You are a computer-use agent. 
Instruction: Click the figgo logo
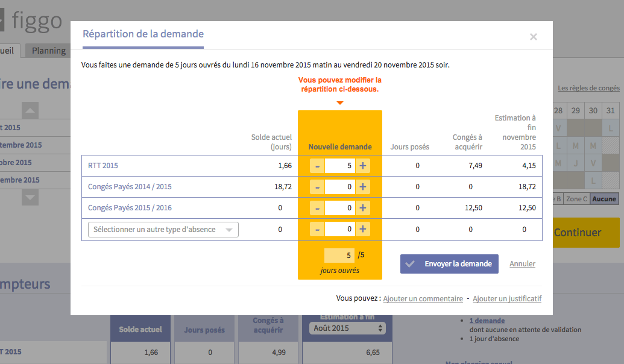click(32, 20)
